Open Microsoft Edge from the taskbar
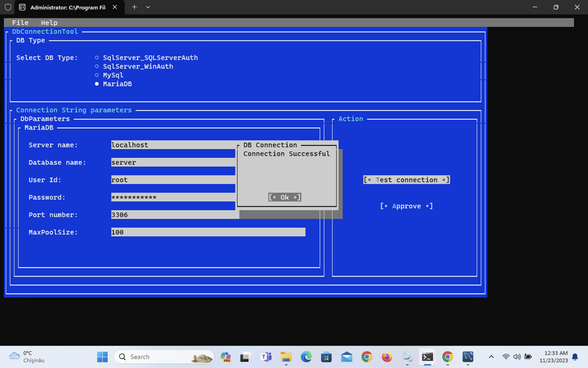This screenshot has height=368, width=588. pyautogui.click(x=306, y=357)
